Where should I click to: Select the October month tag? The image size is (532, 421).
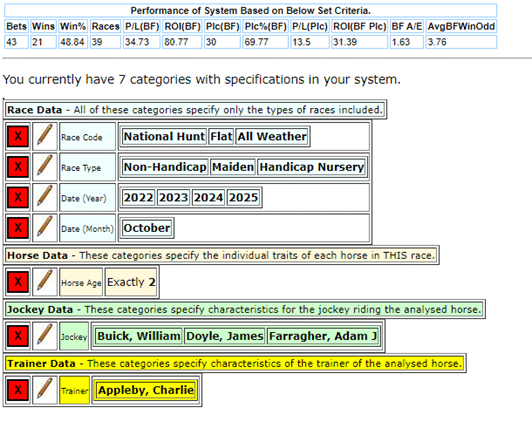point(147,228)
